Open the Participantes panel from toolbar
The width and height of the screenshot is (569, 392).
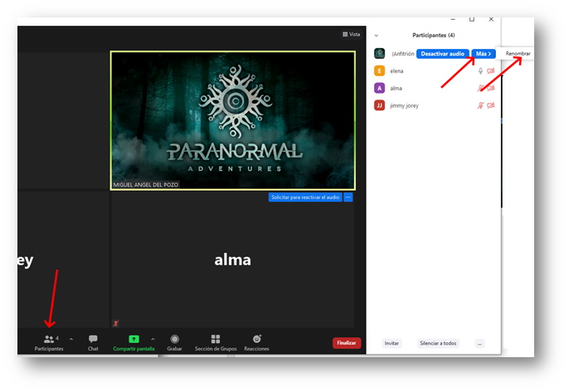coord(49,340)
